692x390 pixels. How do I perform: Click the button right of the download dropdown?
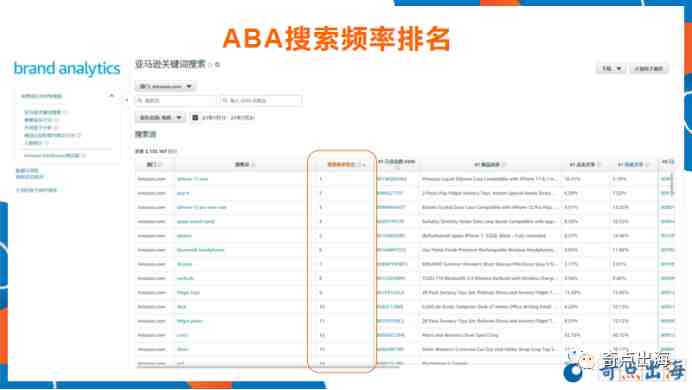[649, 68]
